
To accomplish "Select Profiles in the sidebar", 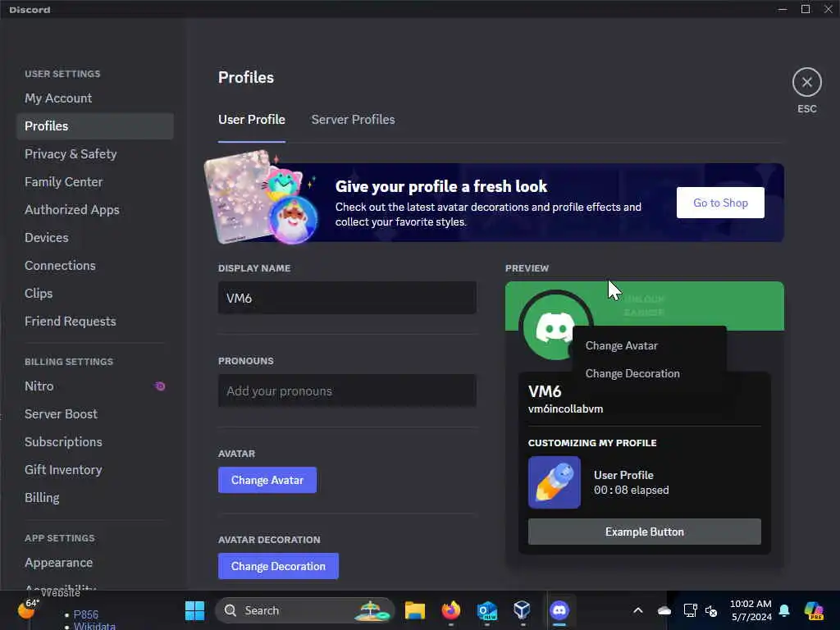I will coord(95,126).
